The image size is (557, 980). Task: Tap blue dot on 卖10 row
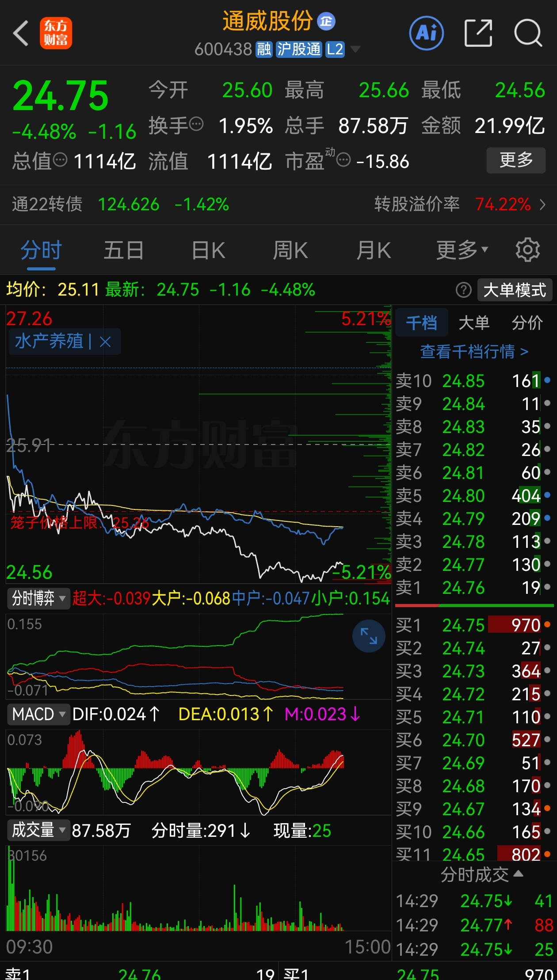click(547, 380)
